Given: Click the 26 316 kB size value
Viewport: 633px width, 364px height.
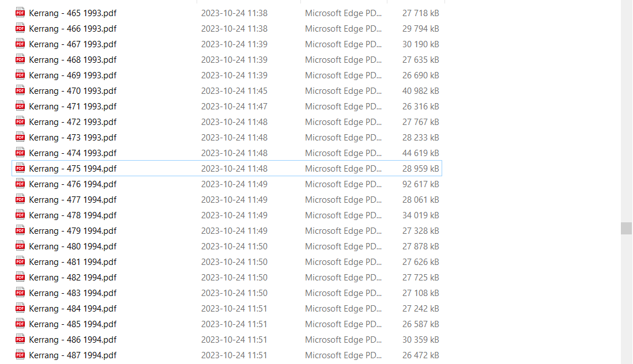Looking at the screenshot, I should click(x=420, y=107).
